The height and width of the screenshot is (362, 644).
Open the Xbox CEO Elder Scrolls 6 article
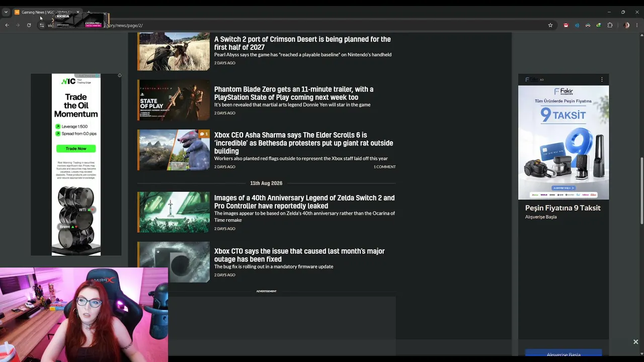coord(303,143)
